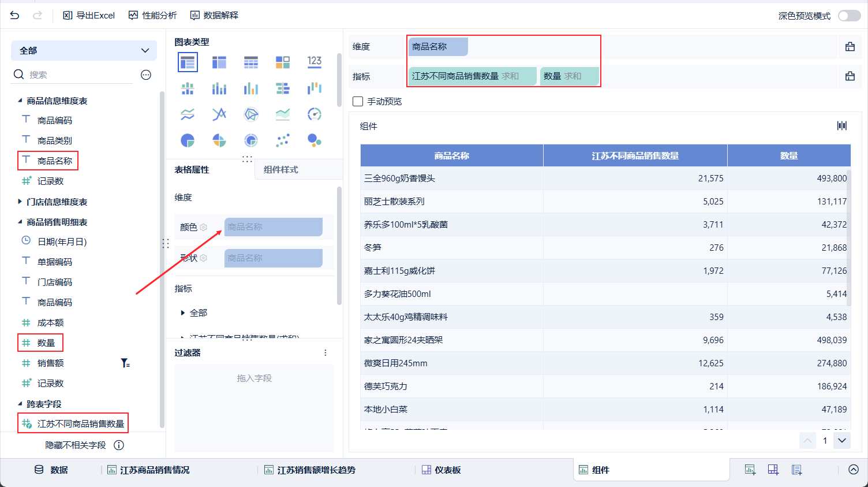The width and height of the screenshot is (868, 487).
Task: Click the column settings icon above the table
Action: pyautogui.click(x=842, y=126)
